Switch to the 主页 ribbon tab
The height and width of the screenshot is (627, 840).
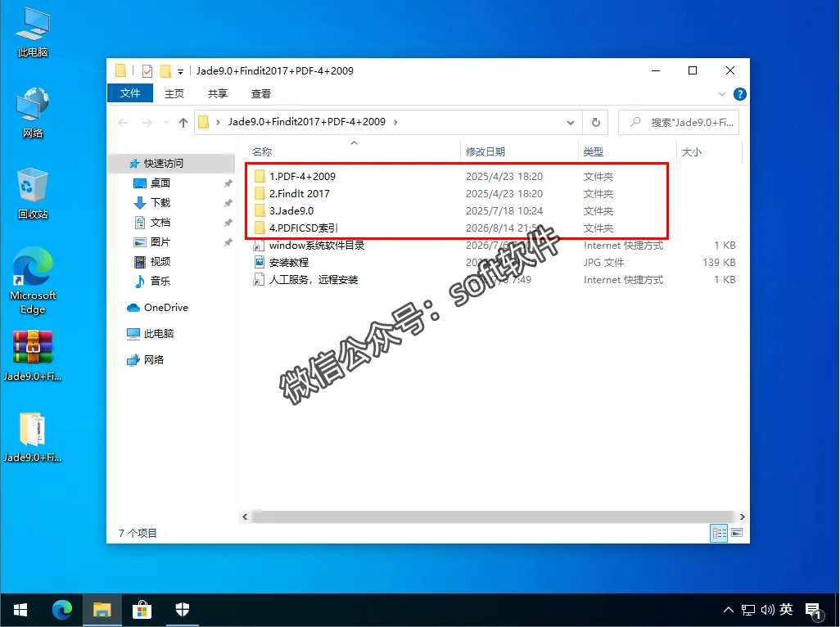pos(174,93)
